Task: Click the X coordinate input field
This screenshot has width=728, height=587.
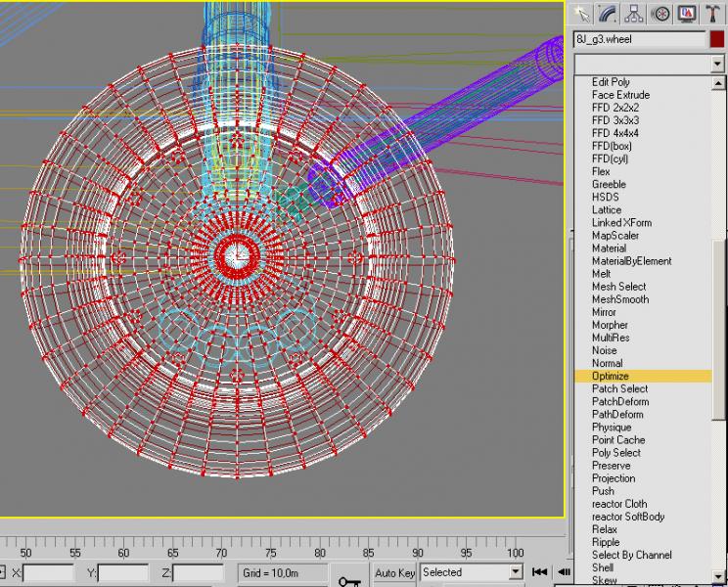Action: (x=48, y=573)
